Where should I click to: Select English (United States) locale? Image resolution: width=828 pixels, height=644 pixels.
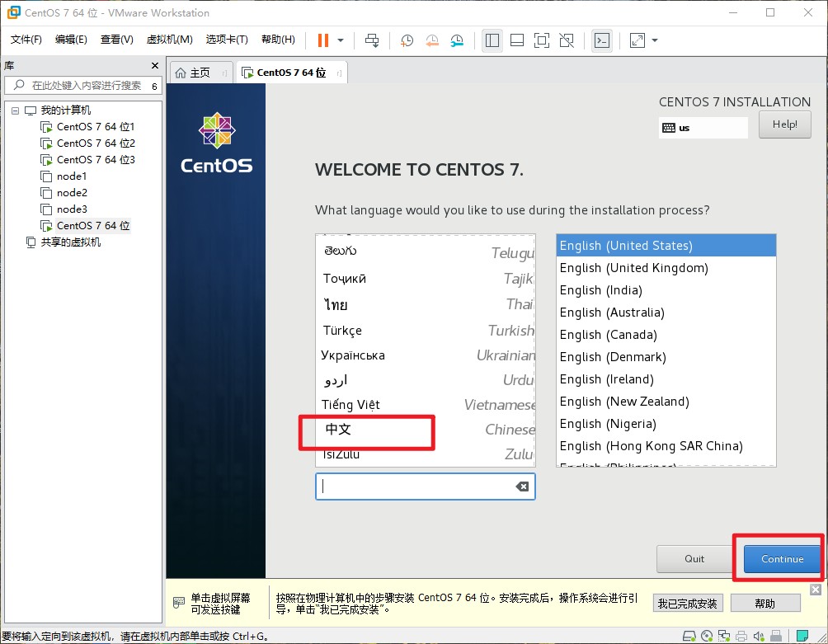(666, 246)
